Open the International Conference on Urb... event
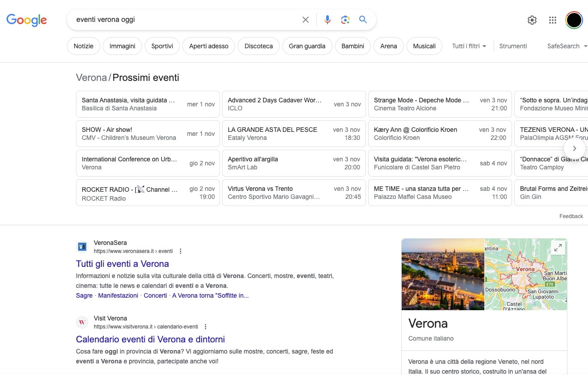The image size is (588, 375). pos(148,163)
